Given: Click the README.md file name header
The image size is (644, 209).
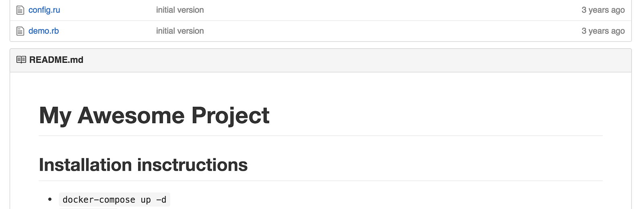Looking at the screenshot, I should click(x=56, y=60).
